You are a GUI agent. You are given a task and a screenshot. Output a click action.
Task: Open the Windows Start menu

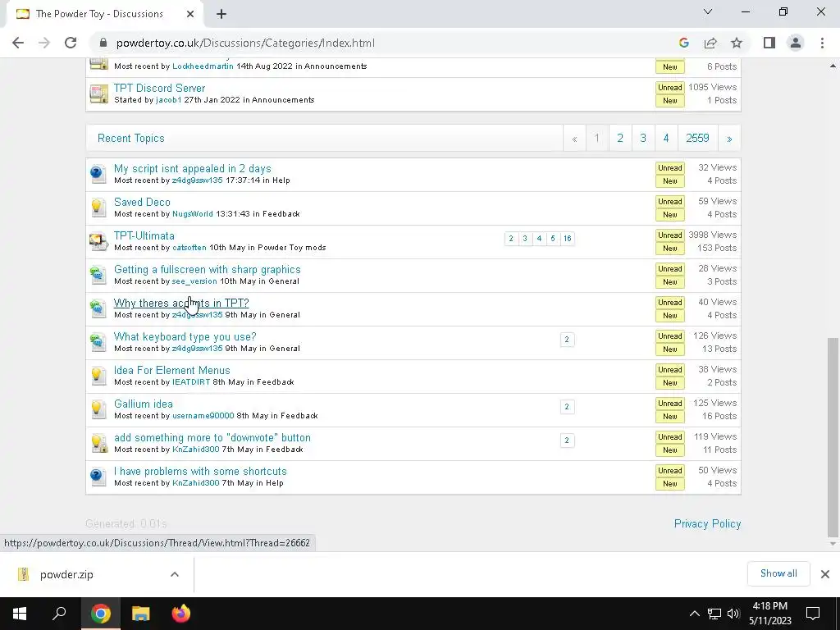(x=20, y=614)
